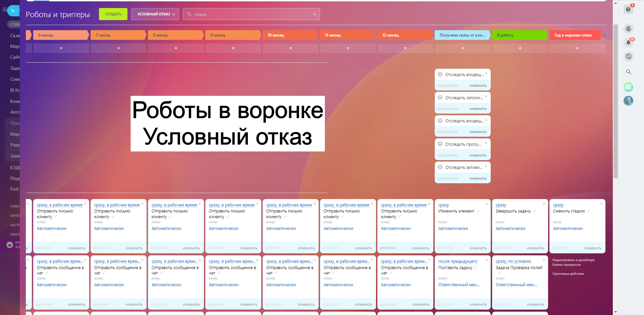Remove the Завершить задачу robot card
Viewport: 644px width, 315px height.
[x=544, y=204]
